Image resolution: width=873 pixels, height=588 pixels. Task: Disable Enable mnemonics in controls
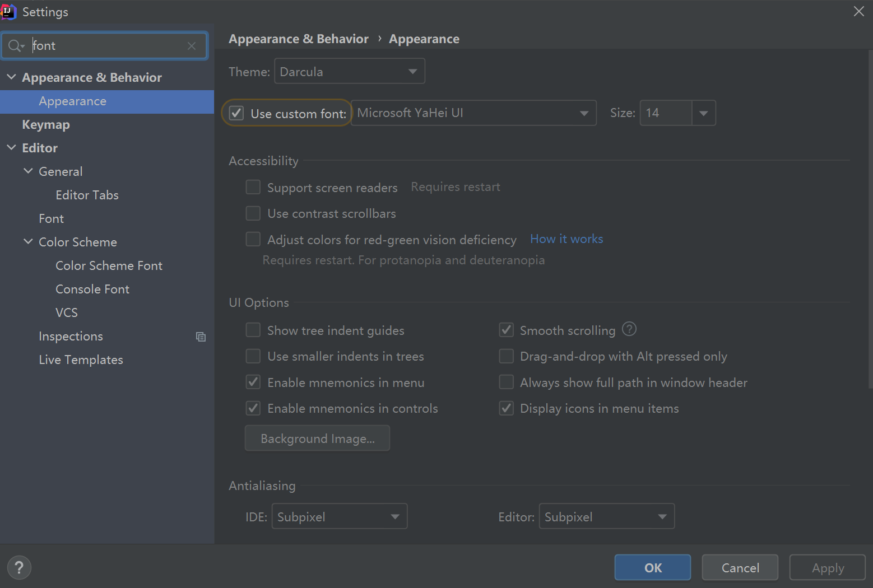pos(253,408)
